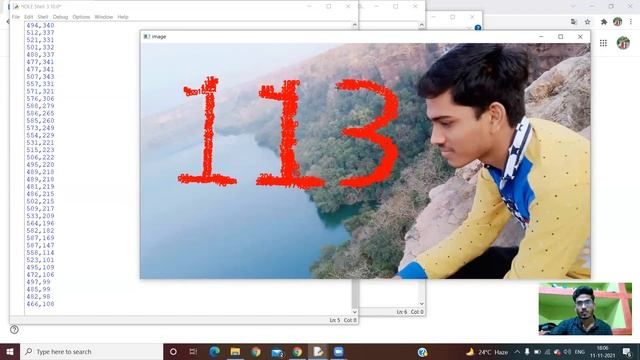Open the Shell menu in IDLE
Viewport: 640px width, 360px height.
click(x=43, y=17)
